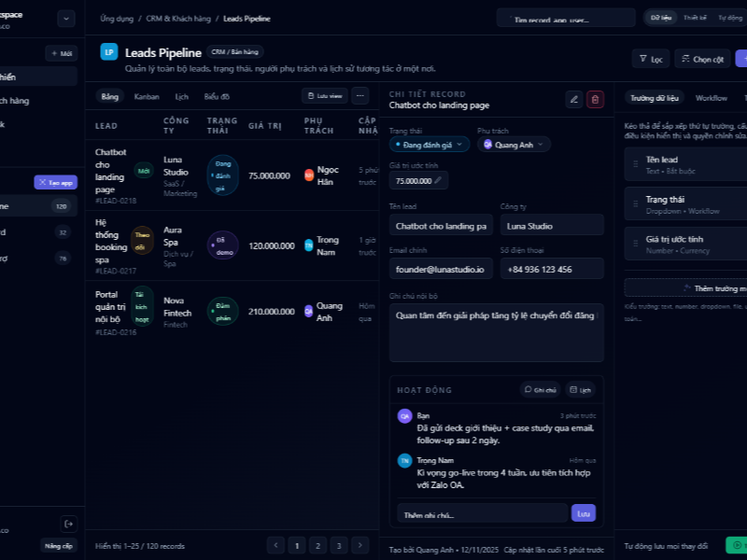Image resolution: width=747 pixels, height=560 pixels.
Task: Click the logout icon in sidebar footer
Action: click(x=67, y=524)
